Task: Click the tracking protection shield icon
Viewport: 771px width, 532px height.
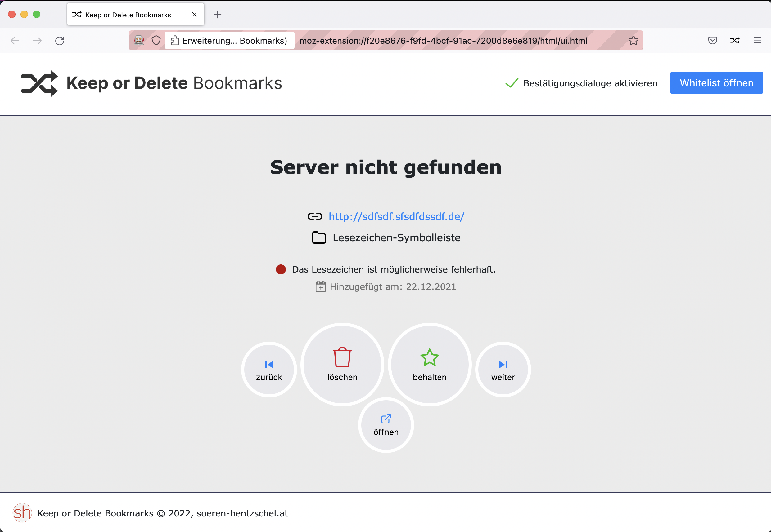Action: click(x=156, y=41)
